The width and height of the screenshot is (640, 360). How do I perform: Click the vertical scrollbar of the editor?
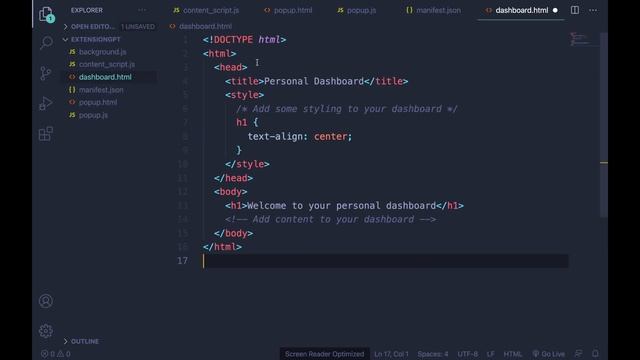coord(604,124)
